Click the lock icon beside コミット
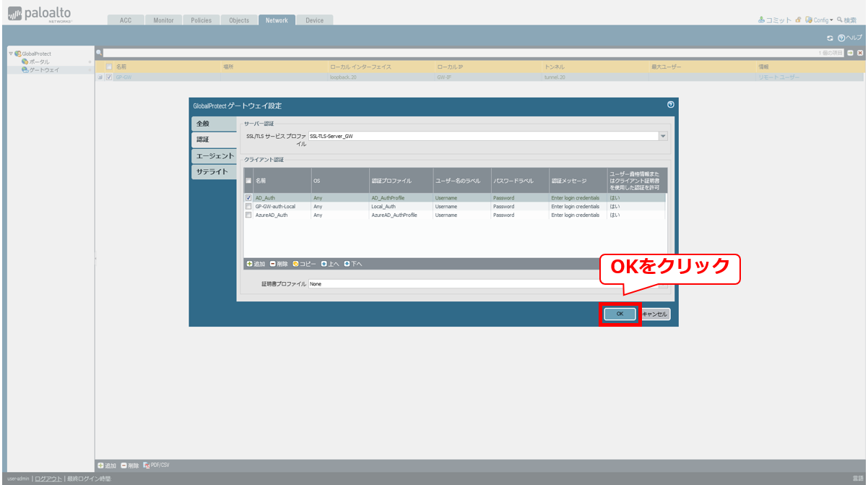Screen dimensions: 868x485 [799, 20]
